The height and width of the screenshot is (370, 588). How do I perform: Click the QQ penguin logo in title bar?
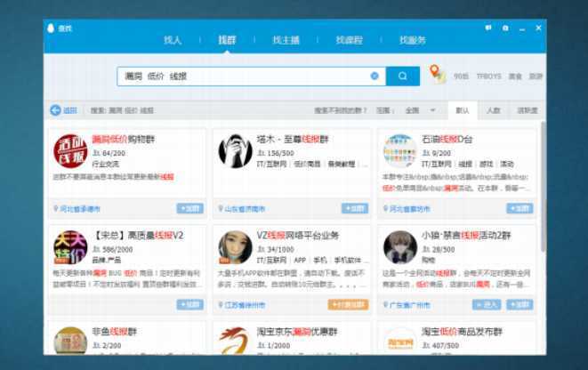click(51, 28)
